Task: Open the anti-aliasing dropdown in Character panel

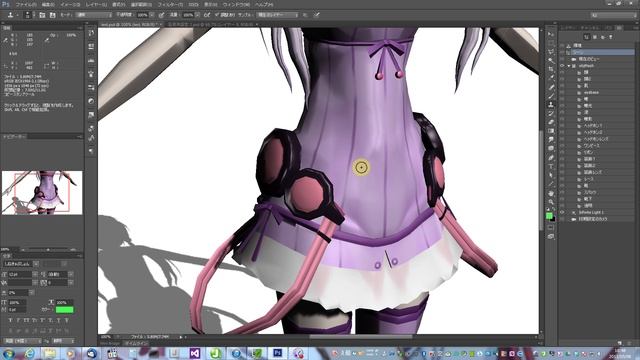Action: pyautogui.click(x=63, y=341)
